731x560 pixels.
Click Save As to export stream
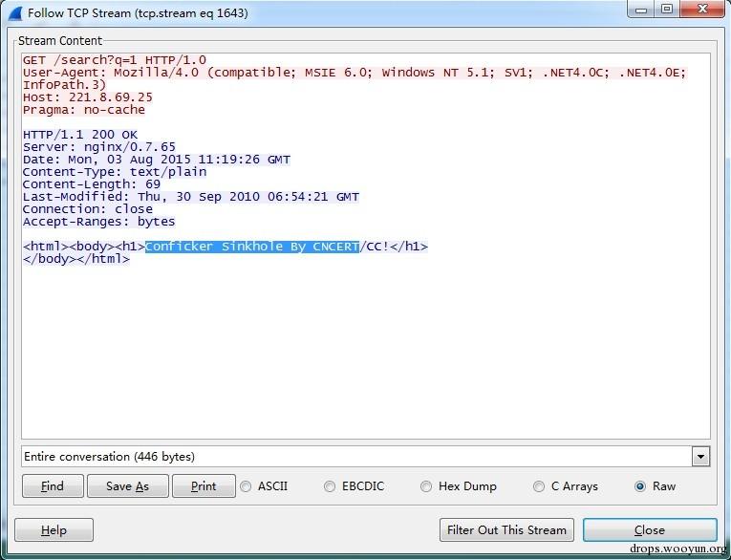127,486
